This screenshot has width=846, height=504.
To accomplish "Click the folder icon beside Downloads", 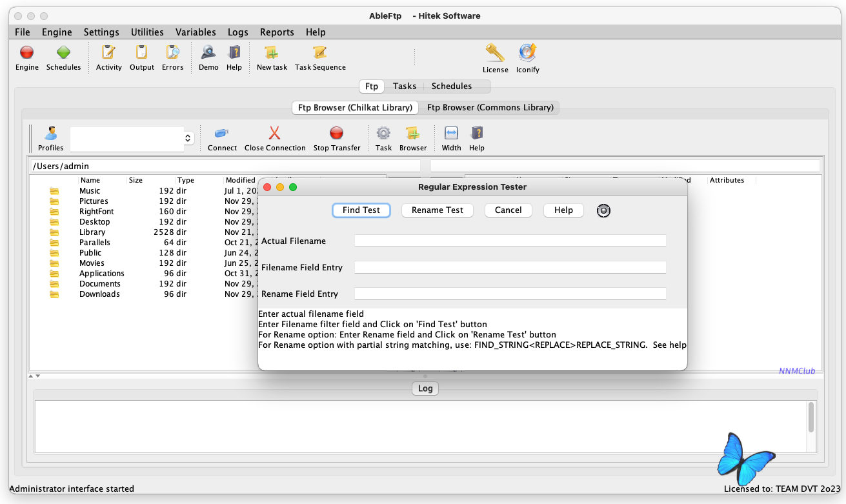I will [54, 294].
